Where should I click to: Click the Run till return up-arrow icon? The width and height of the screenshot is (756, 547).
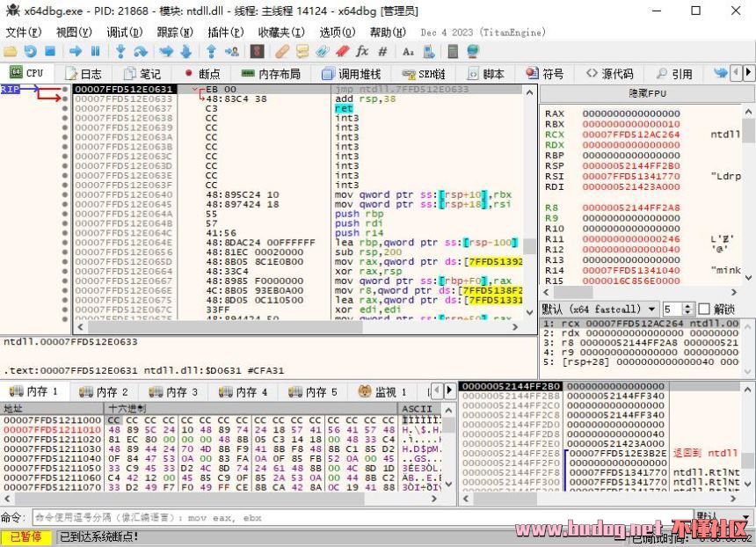211,52
